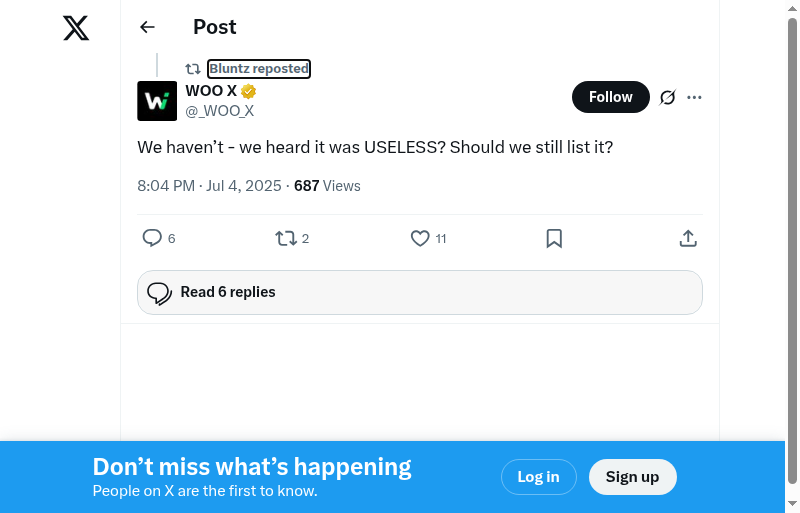The height and width of the screenshot is (513, 800).
Task: Click the vertical page scrollbar
Action: click(x=792, y=200)
